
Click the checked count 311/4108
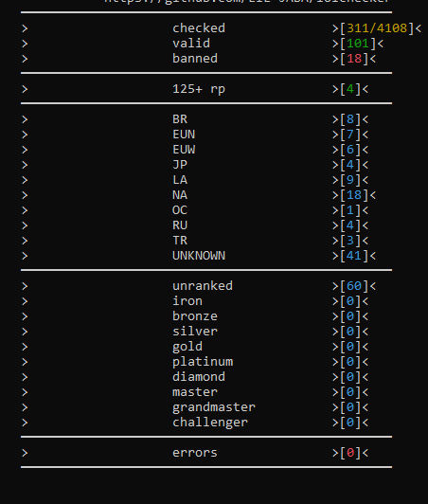tap(377, 28)
